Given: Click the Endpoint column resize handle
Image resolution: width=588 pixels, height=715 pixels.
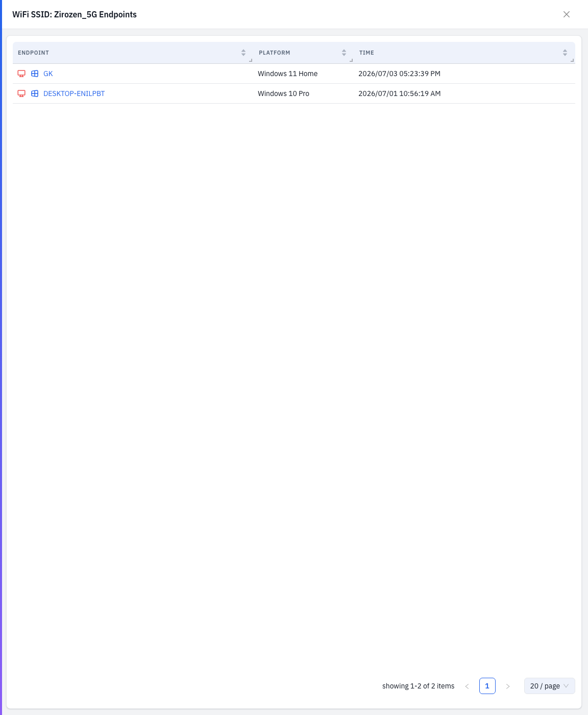Looking at the screenshot, I should (251, 60).
